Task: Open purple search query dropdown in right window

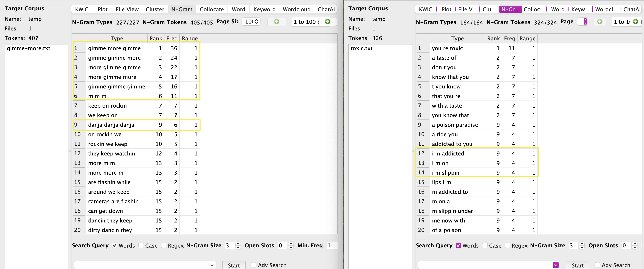Action: pyautogui.click(x=556, y=265)
